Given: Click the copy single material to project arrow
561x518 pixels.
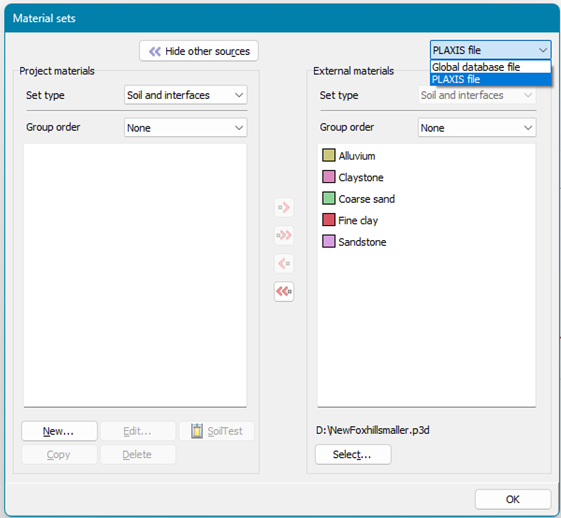Looking at the screenshot, I should pyautogui.click(x=284, y=264).
